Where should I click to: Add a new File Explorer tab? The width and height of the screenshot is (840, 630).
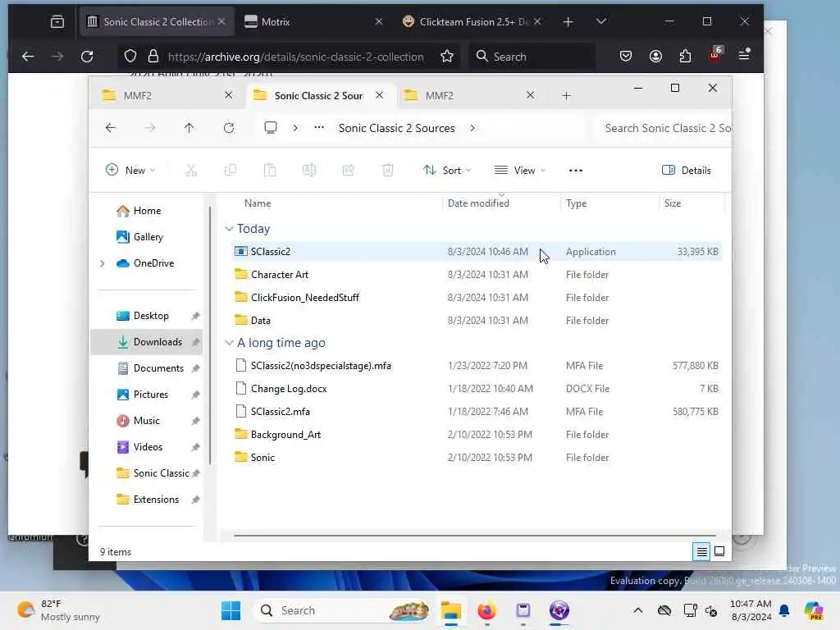click(566, 95)
